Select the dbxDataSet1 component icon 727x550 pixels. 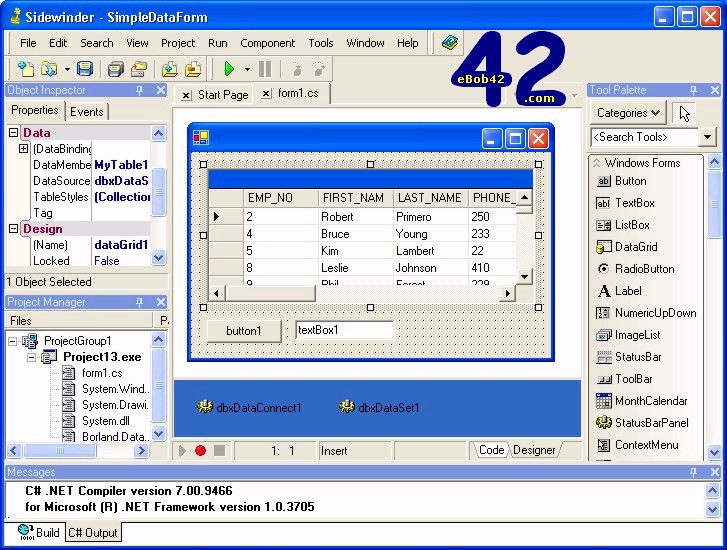click(347, 407)
